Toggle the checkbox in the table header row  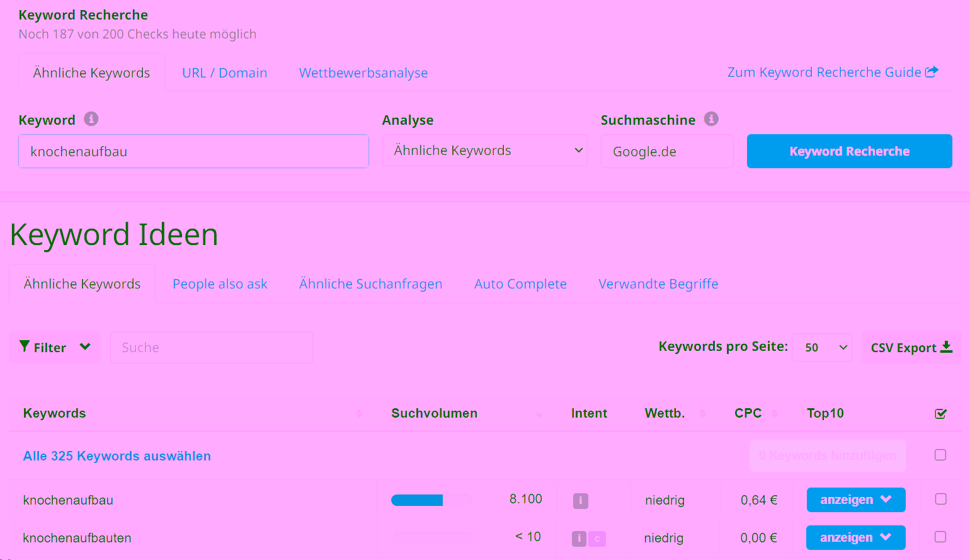tap(940, 414)
